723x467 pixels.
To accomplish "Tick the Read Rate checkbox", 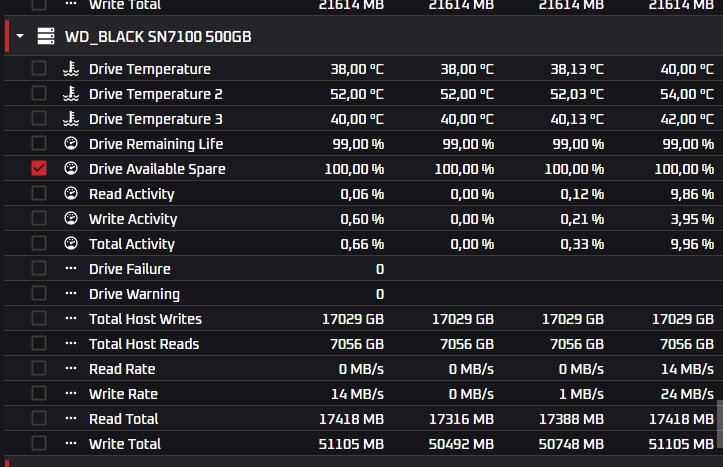I will point(39,368).
